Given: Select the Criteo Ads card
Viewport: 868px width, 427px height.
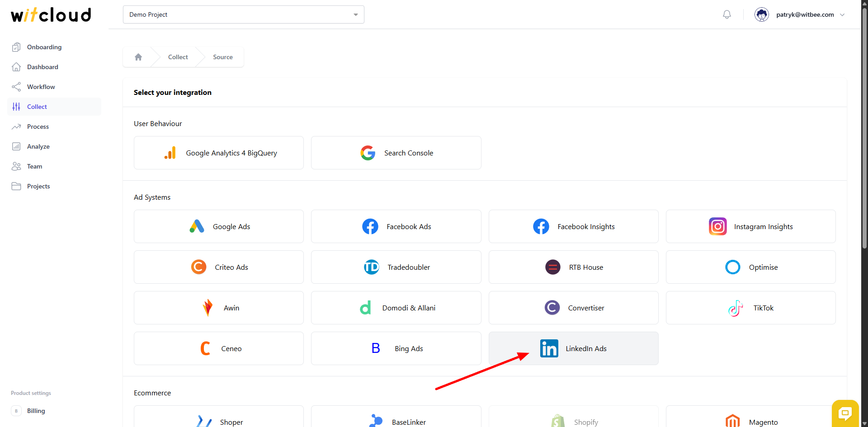Looking at the screenshot, I should [x=219, y=267].
